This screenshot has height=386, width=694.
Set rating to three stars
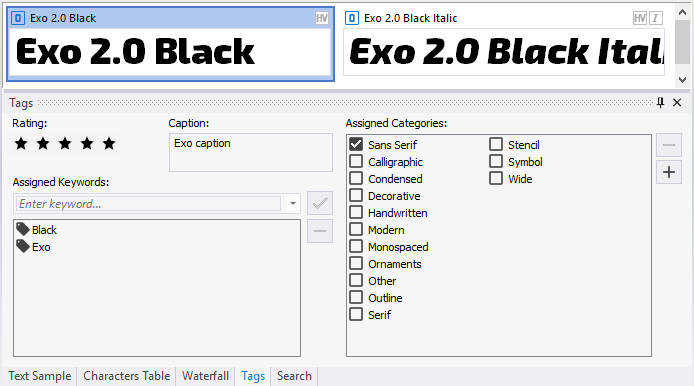pos(65,143)
